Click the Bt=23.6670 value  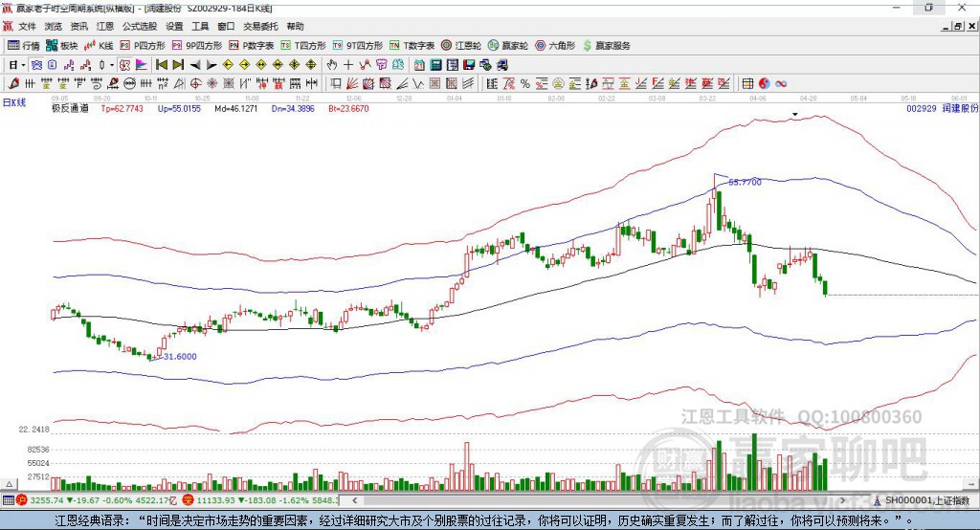coord(348,109)
